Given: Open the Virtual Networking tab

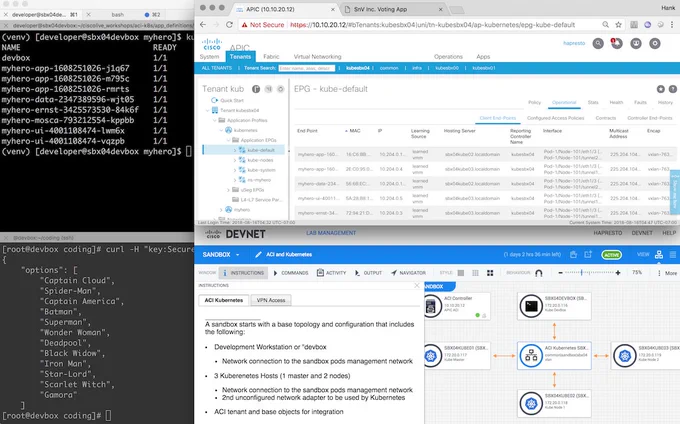Looking at the screenshot, I should [x=317, y=56].
